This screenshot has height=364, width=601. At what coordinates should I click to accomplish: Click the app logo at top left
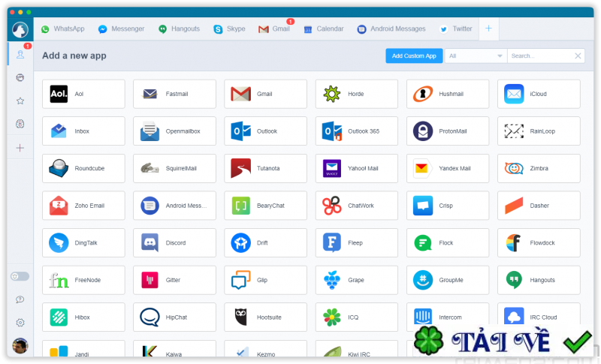(20, 29)
